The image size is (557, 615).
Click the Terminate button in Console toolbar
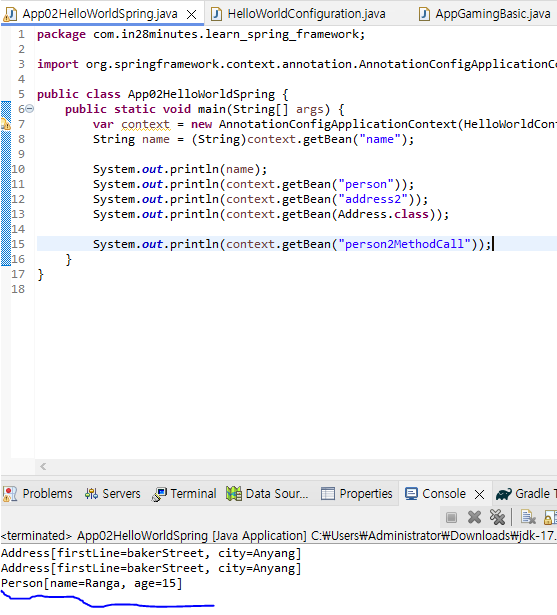coord(451,518)
